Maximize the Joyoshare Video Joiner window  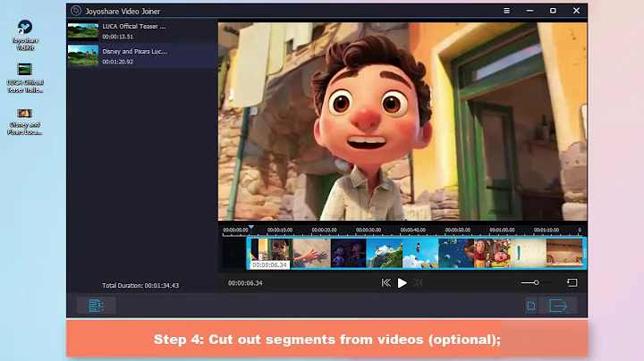[x=553, y=11]
